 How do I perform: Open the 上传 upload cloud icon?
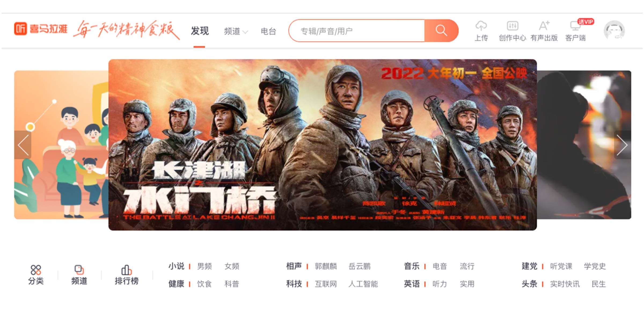[x=481, y=26]
